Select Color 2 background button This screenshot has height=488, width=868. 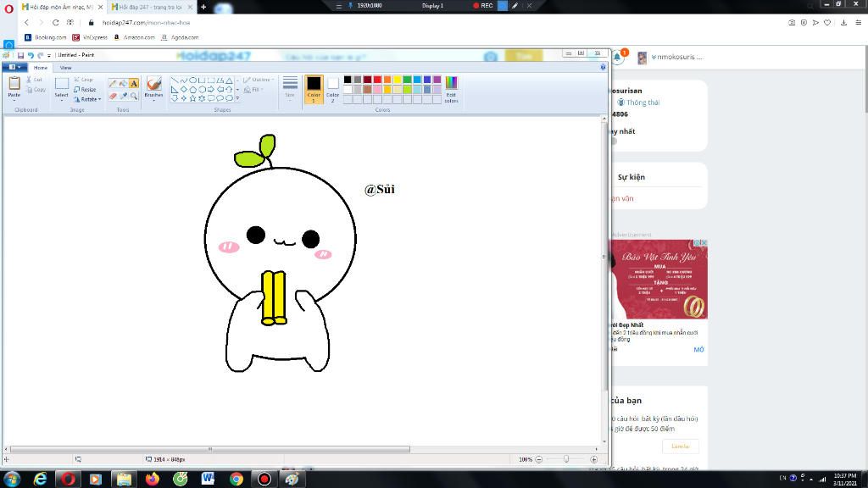(332, 89)
